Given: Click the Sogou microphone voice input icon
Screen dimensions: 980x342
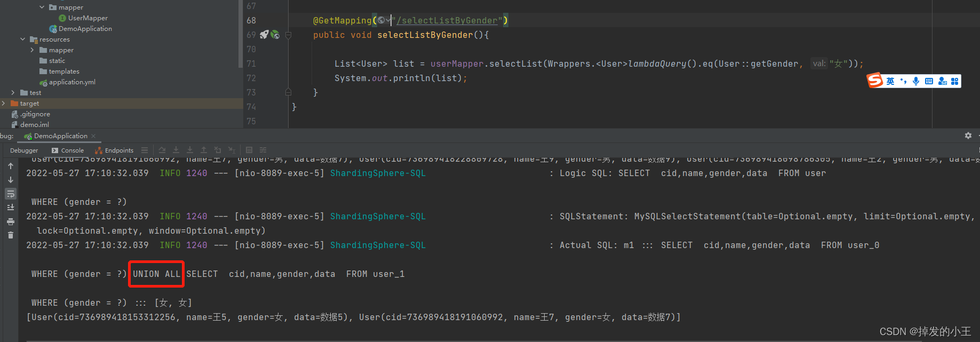Looking at the screenshot, I should click(916, 81).
